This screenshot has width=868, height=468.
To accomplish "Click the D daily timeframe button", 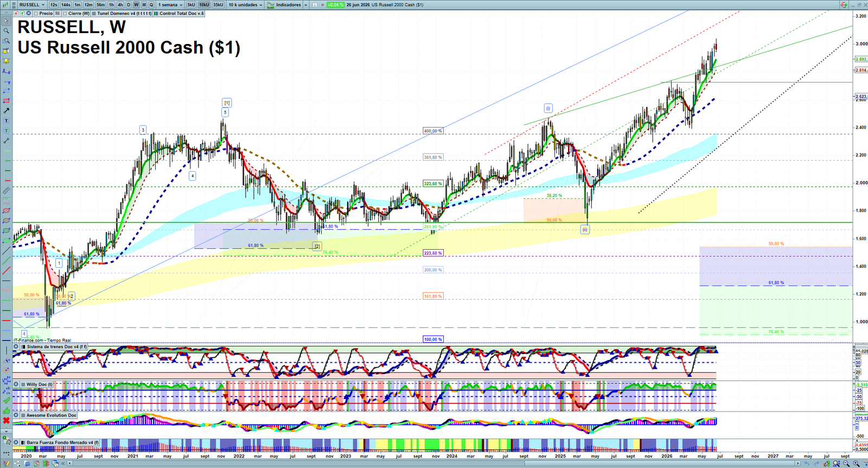I will (x=129, y=5).
